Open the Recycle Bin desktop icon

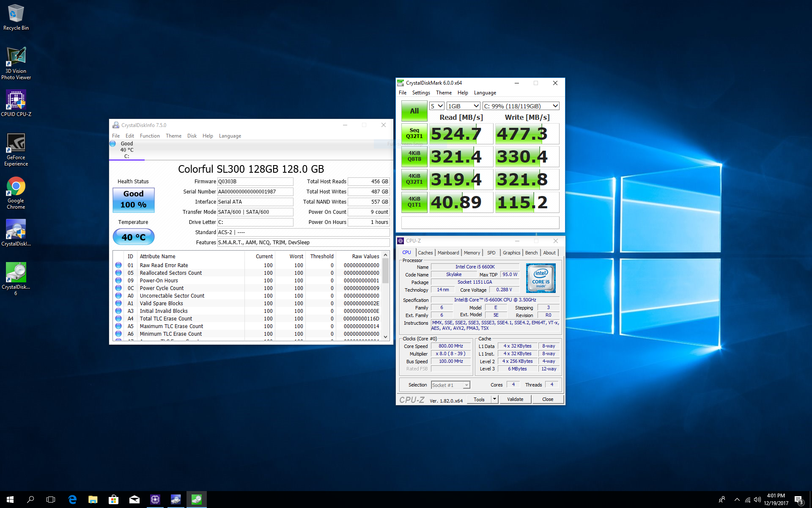click(16, 17)
